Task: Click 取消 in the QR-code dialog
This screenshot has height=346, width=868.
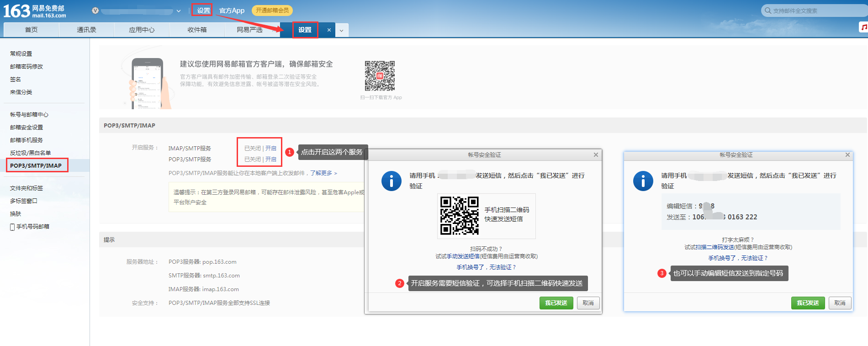Action: click(588, 303)
